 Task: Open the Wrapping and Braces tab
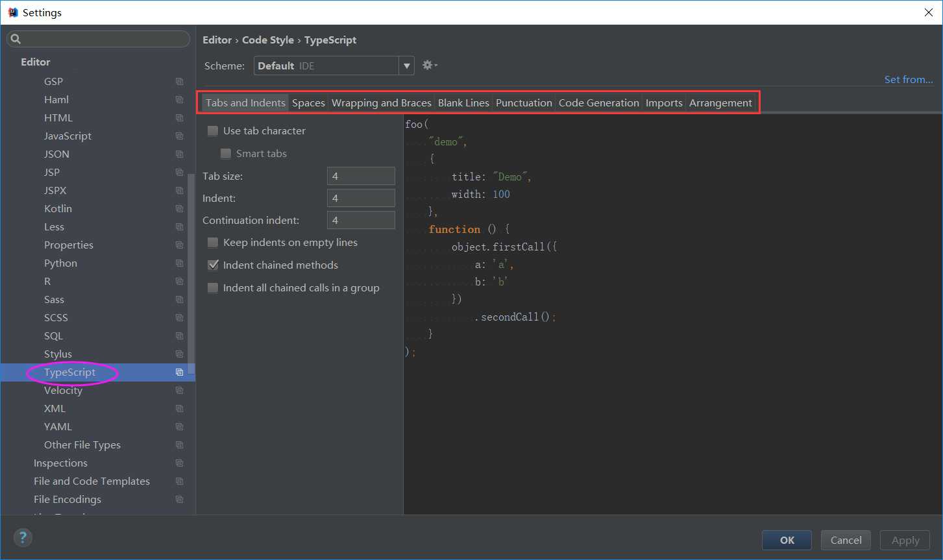(382, 103)
